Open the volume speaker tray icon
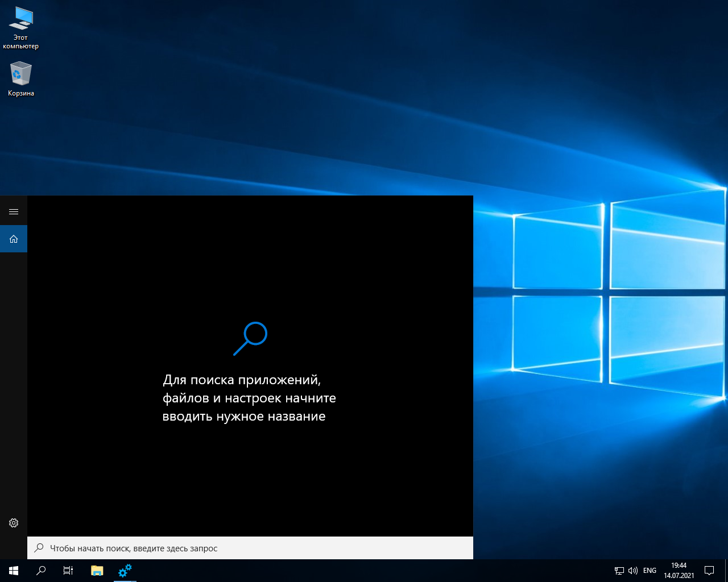728x582 pixels. (632, 571)
